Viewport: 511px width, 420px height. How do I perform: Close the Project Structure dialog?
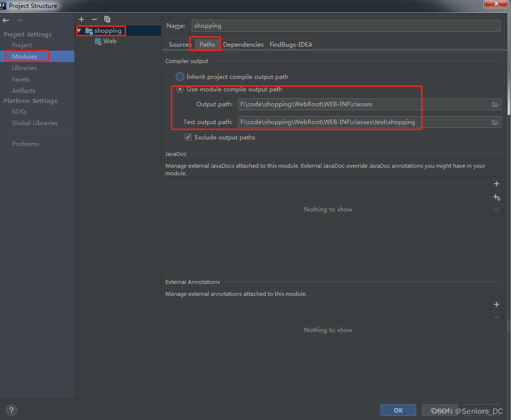496,3
